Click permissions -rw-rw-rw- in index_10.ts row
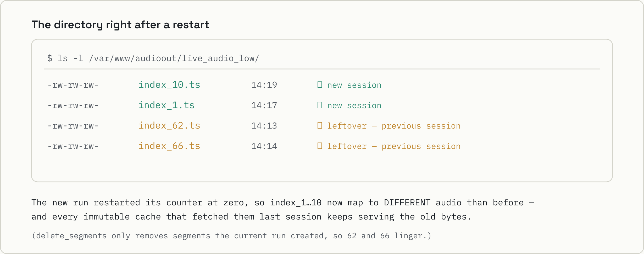 coord(73,85)
